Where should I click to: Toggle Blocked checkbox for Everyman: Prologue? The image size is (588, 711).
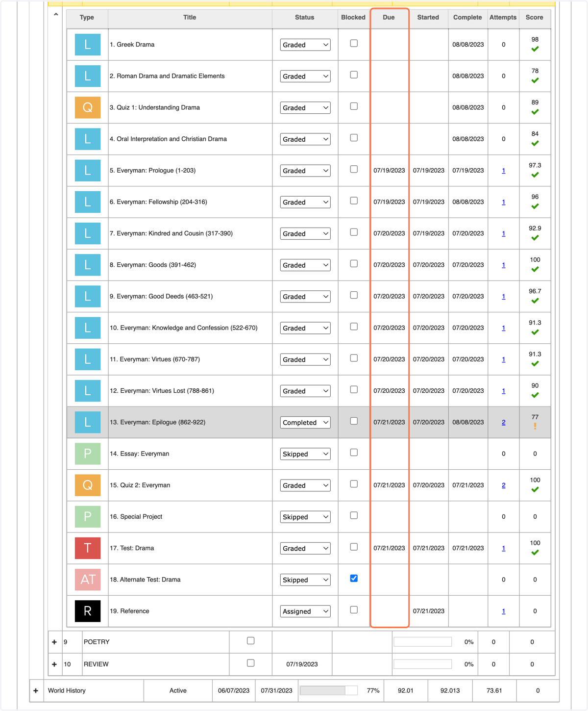pos(354,169)
